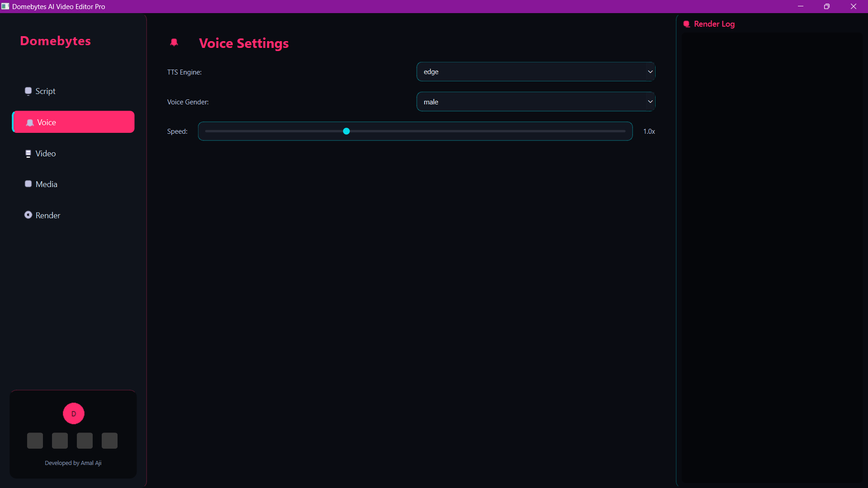The width and height of the screenshot is (868, 488).
Task: Select the Video clapper icon in sidebar
Action: tap(28, 153)
